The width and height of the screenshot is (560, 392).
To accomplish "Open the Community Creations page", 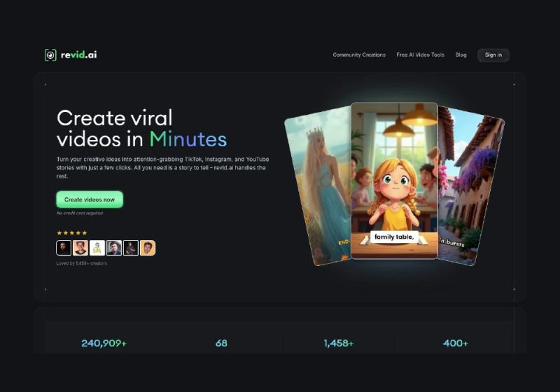I will tap(359, 55).
